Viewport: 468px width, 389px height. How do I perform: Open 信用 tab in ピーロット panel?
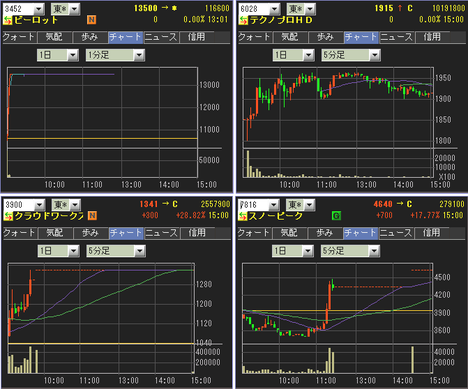(196, 37)
